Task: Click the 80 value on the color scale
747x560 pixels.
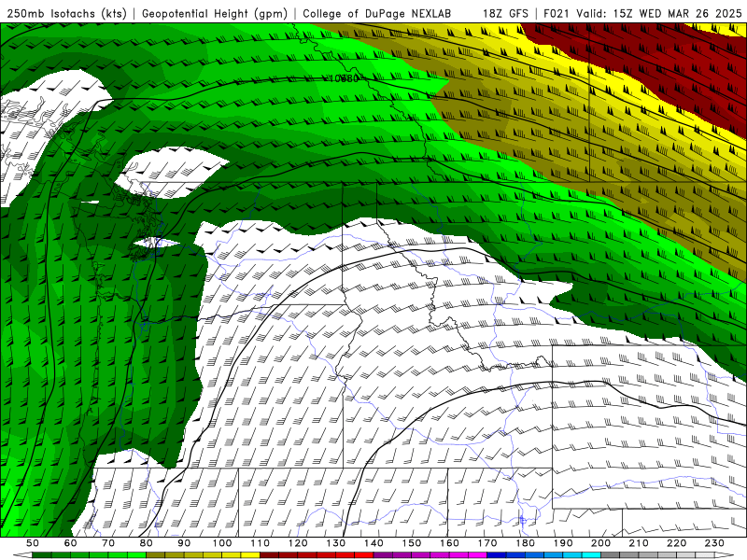Action: coord(146,543)
